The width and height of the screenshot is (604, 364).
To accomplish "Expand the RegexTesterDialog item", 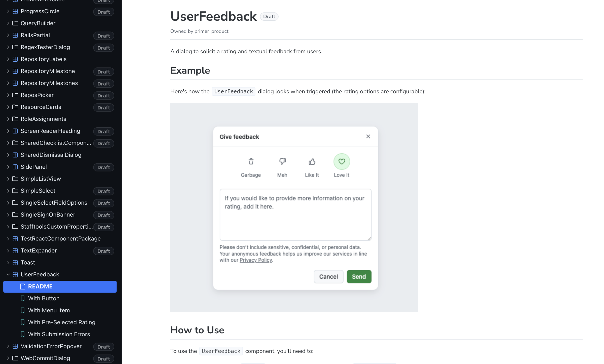I will (x=8, y=47).
